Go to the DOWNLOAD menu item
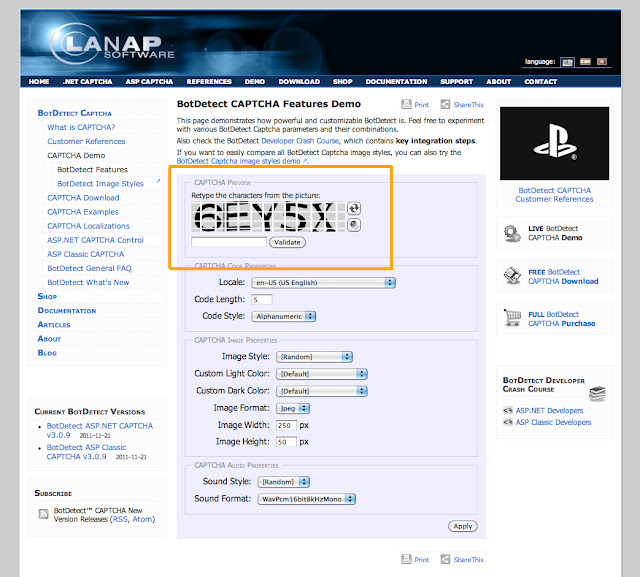Screen dimensions: 640x577 coord(299,82)
